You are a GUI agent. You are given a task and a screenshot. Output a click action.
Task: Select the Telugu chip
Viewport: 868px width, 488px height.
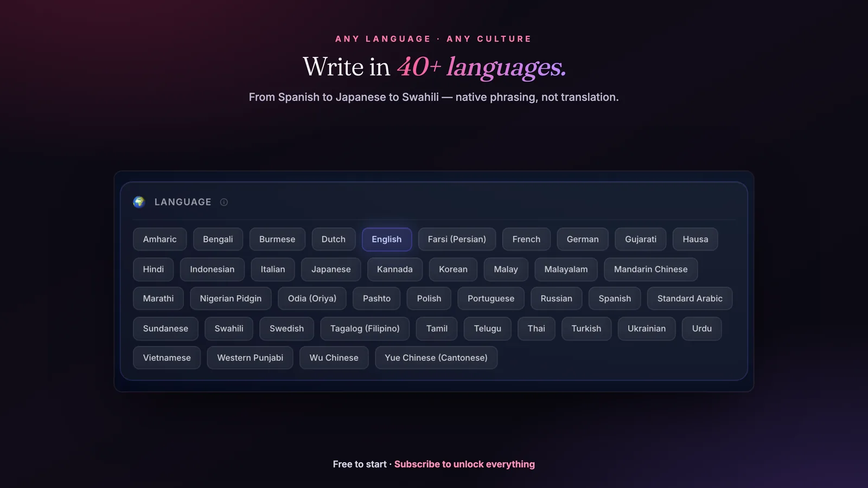point(487,329)
